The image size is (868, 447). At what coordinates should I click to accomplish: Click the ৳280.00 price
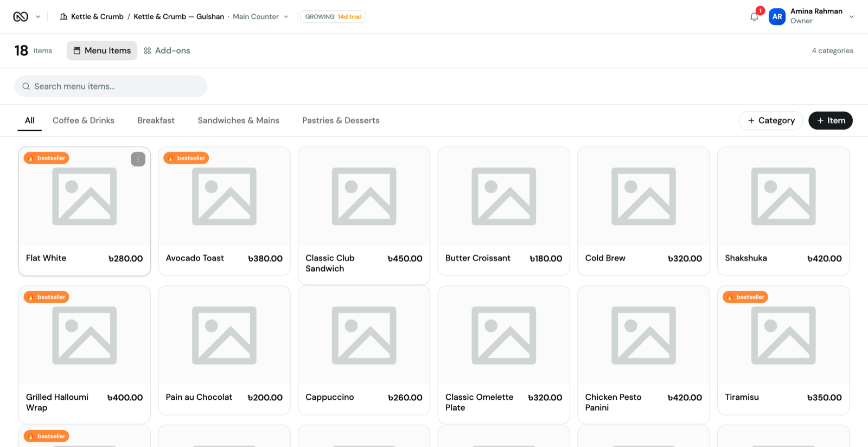125,259
